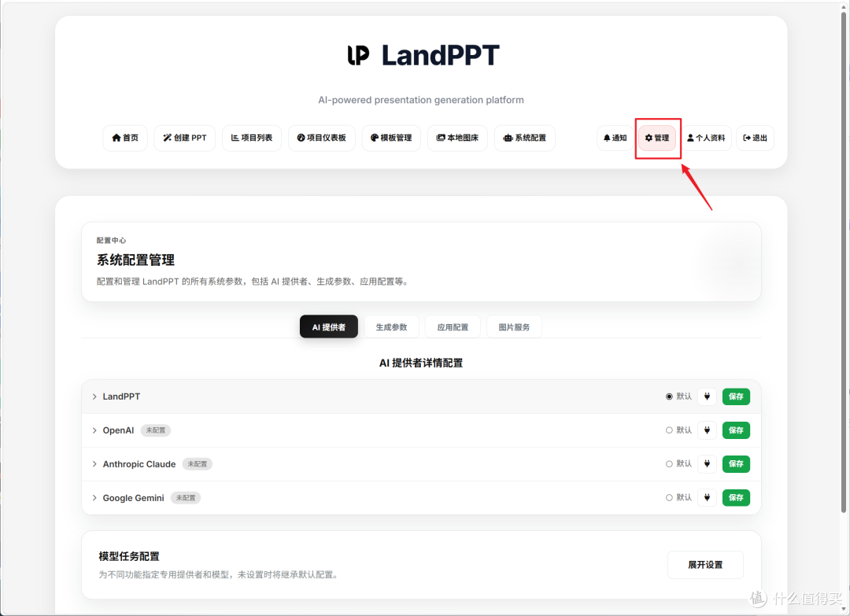The height and width of the screenshot is (616, 850).
Task: Set Google Gemini as default provider
Action: (x=669, y=497)
